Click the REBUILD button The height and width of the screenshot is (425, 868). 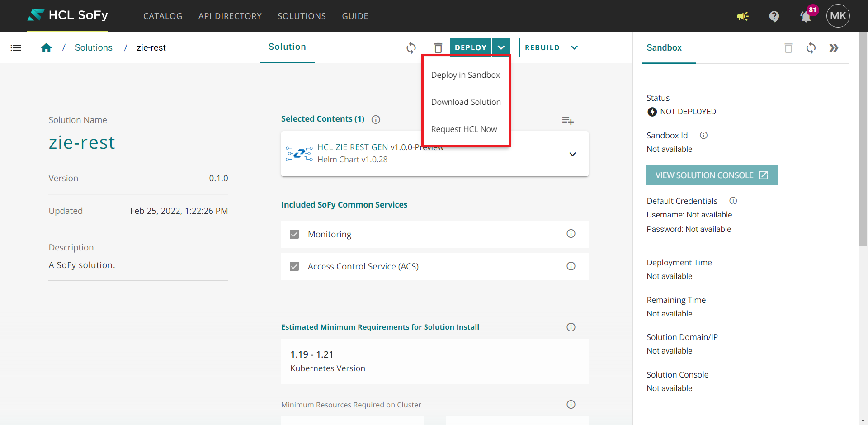tap(542, 47)
